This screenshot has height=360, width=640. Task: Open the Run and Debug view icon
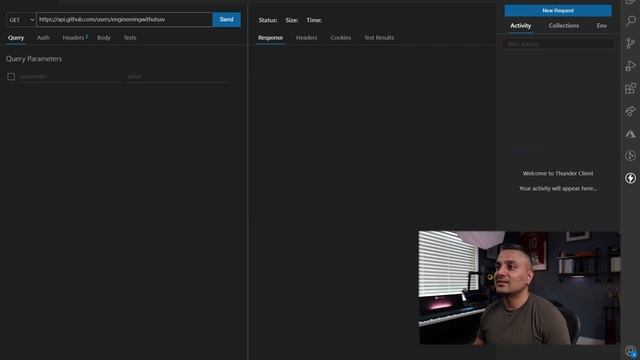(x=631, y=65)
